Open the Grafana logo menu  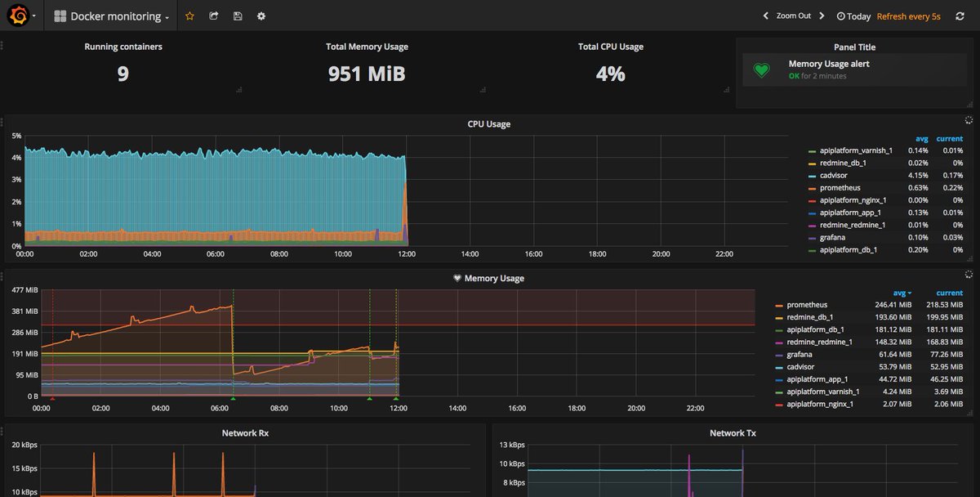click(22, 16)
